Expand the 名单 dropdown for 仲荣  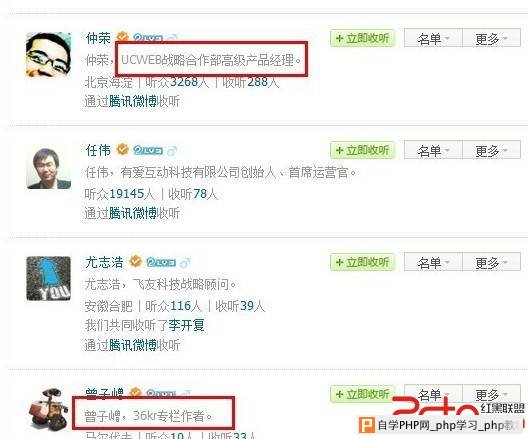pos(433,38)
